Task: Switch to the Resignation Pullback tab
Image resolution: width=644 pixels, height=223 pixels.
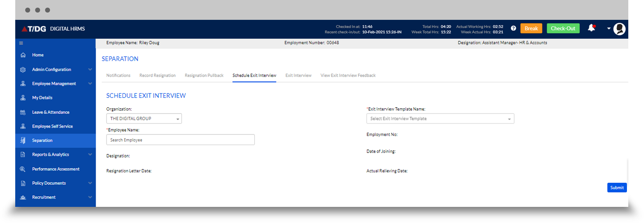Action: pyautogui.click(x=204, y=75)
